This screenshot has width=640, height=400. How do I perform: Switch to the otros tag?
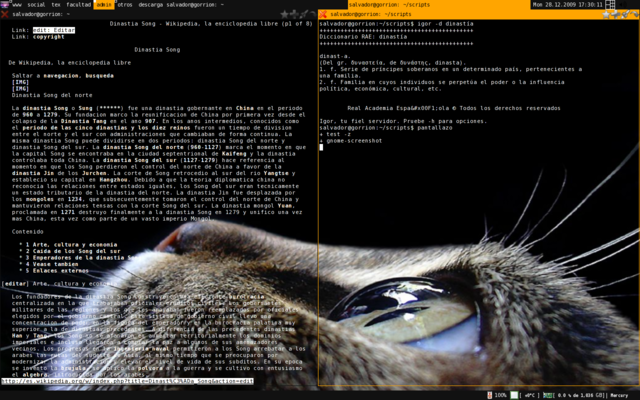tap(125, 5)
